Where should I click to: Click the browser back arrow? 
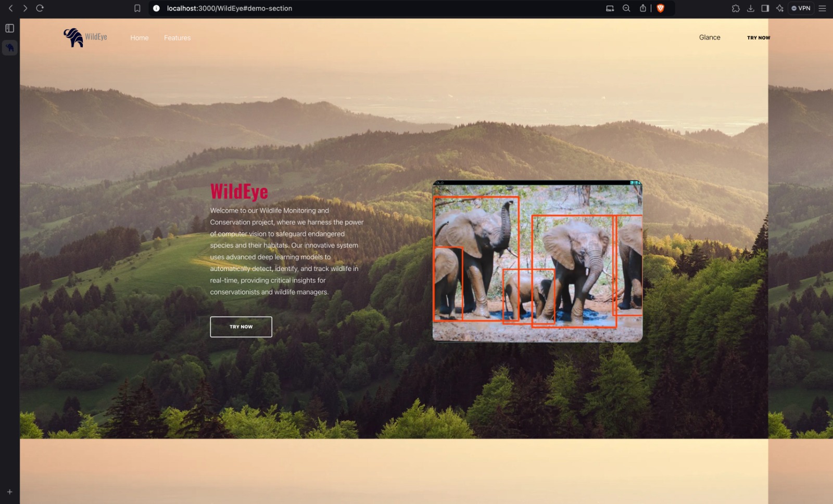click(10, 8)
